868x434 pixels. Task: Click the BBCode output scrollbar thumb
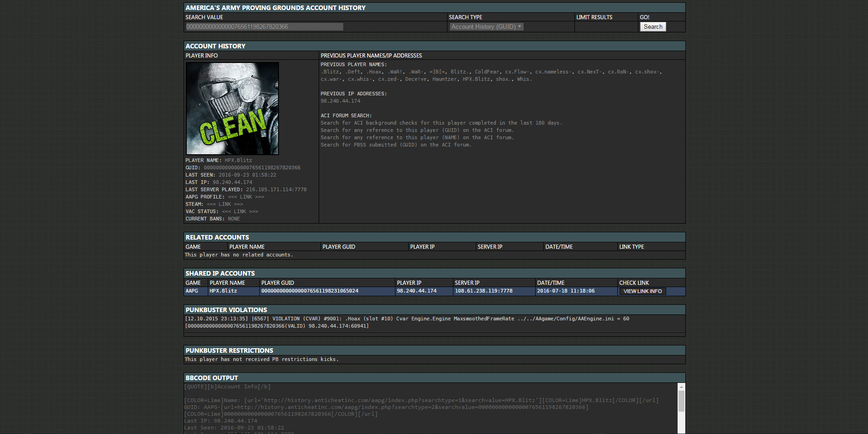(681, 401)
